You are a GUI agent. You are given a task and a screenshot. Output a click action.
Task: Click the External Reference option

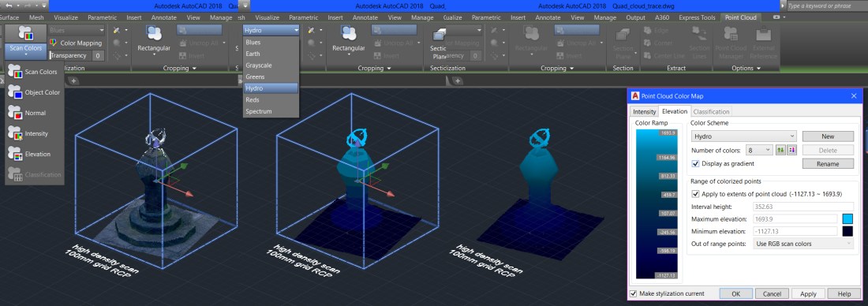pos(763,42)
